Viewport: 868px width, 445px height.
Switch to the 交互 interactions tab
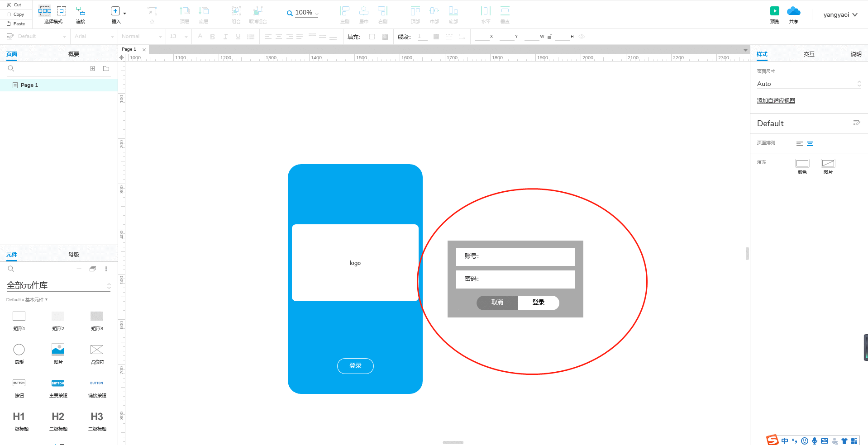[x=809, y=54]
